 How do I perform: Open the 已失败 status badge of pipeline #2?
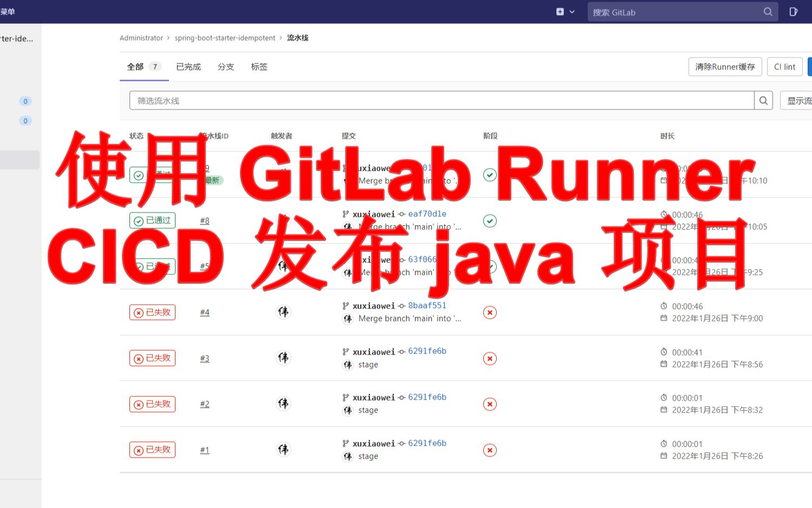pyautogui.click(x=152, y=404)
